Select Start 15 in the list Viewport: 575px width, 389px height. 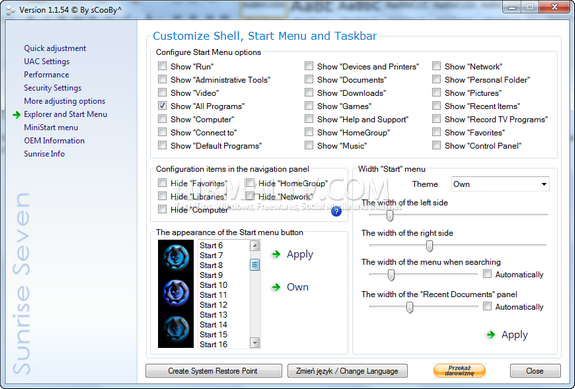(x=213, y=334)
